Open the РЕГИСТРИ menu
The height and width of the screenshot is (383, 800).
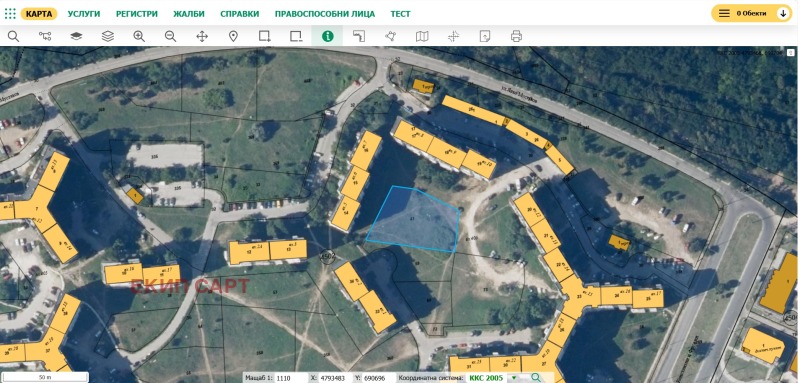(137, 14)
